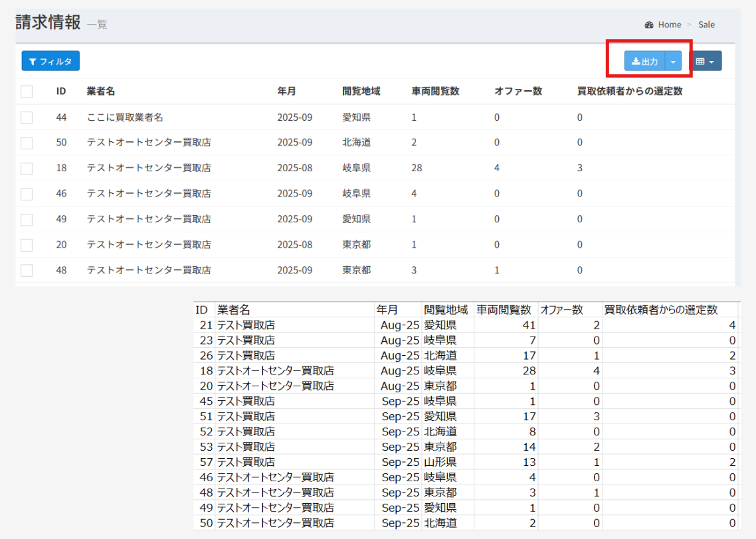Check the row checkbox for ID 44

point(27,117)
